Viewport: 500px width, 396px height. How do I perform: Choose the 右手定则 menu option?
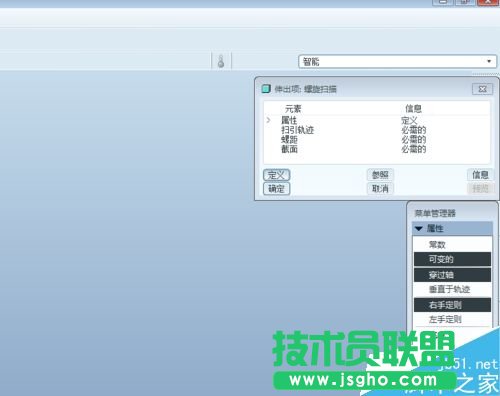pos(452,305)
